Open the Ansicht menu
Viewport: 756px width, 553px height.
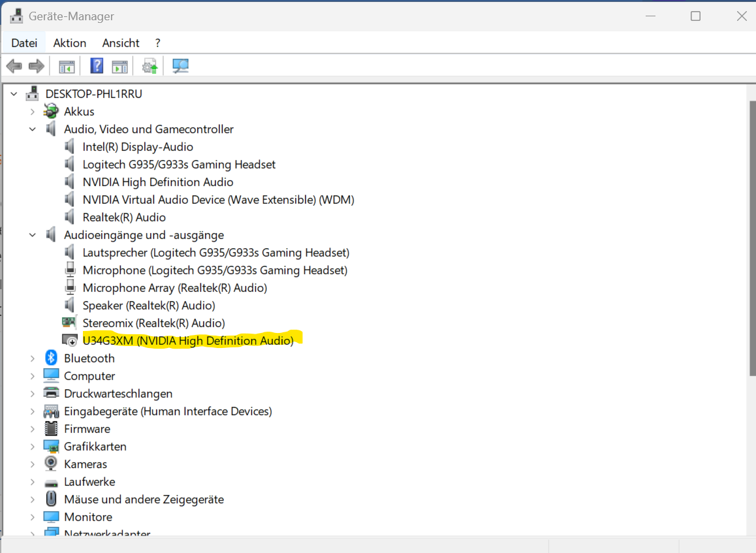(x=121, y=43)
